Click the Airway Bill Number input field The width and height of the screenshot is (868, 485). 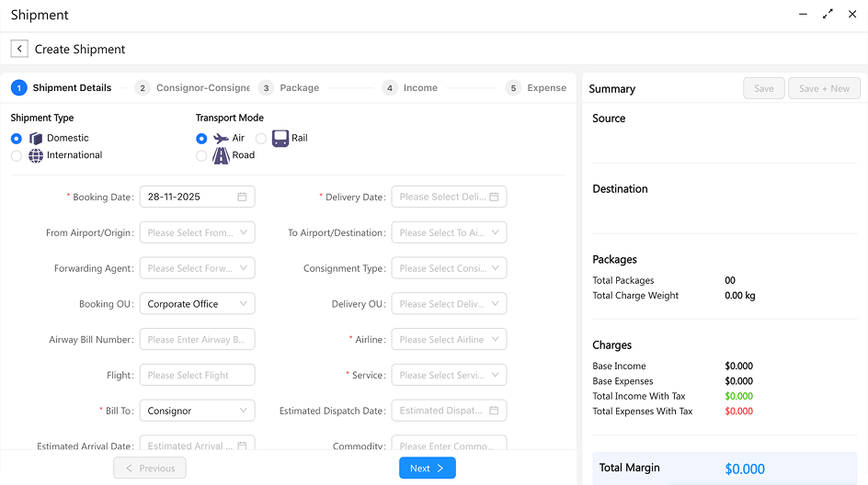(x=197, y=340)
